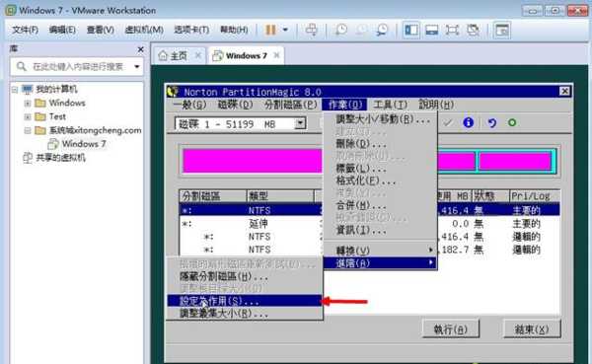Click the 類型 column header
Screen dimensions: 592x364
(280, 196)
